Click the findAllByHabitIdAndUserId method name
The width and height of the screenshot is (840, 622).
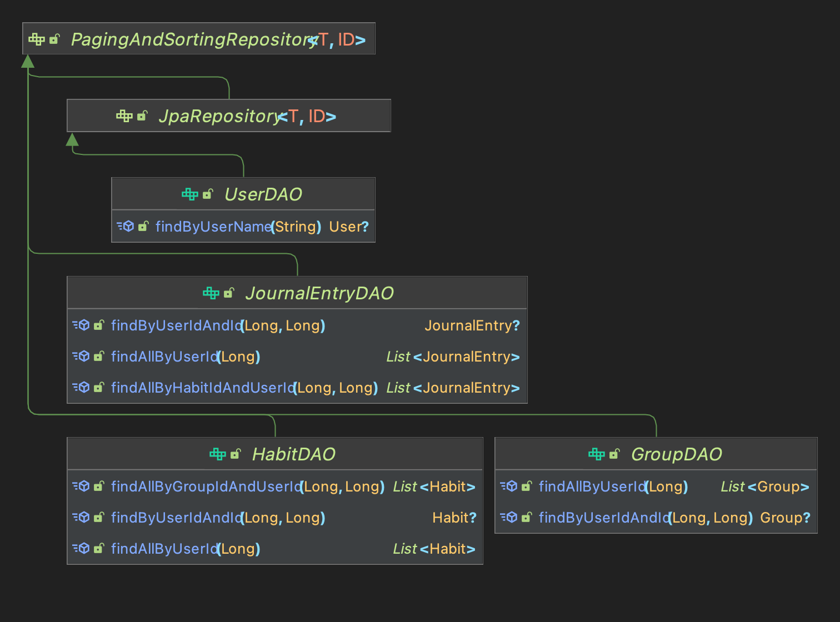(x=203, y=388)
